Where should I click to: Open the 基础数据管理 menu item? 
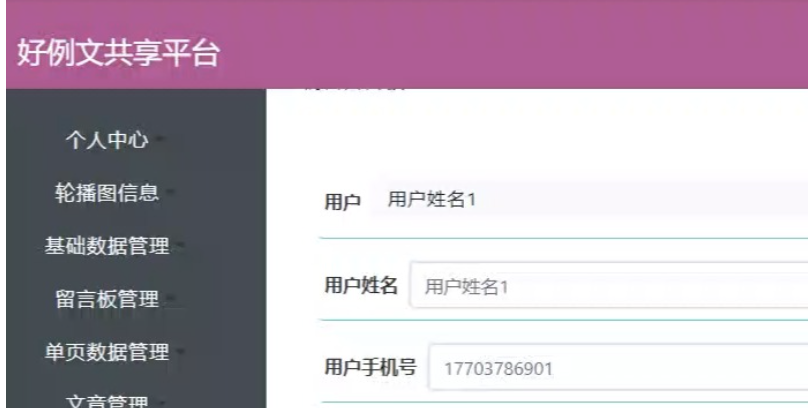(x=107, y=246)
